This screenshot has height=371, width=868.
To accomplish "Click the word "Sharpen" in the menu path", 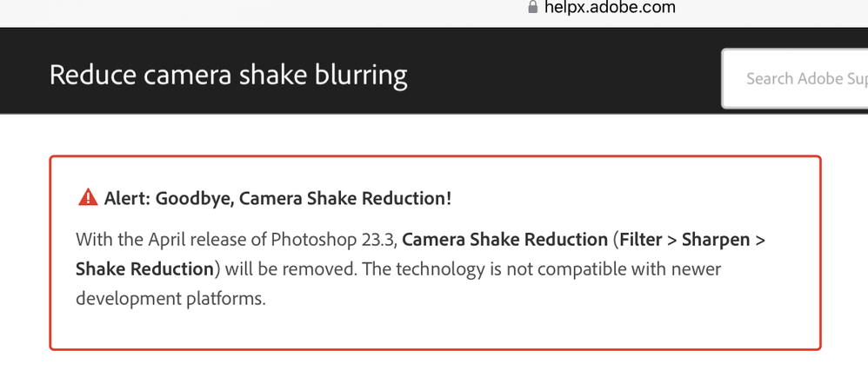I will tap(713, 239).
